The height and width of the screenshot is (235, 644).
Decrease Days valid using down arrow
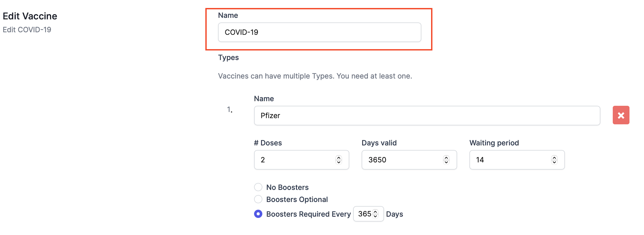point(446,162)
